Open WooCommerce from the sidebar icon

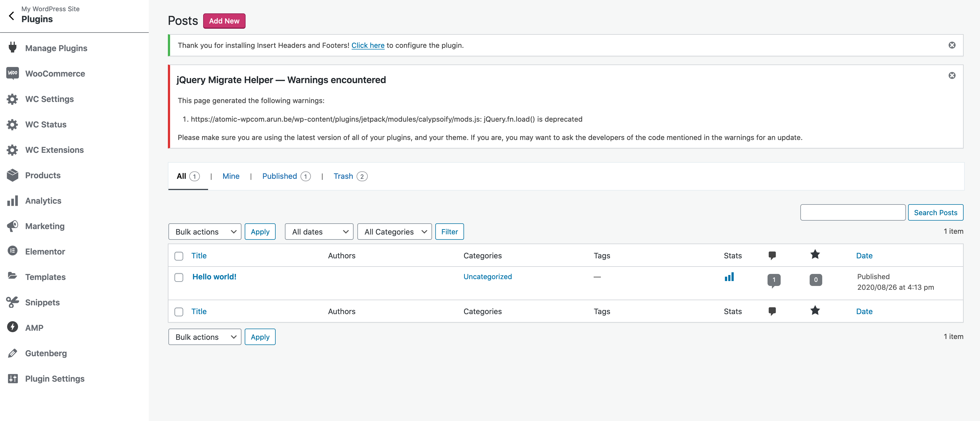[13, 73]
